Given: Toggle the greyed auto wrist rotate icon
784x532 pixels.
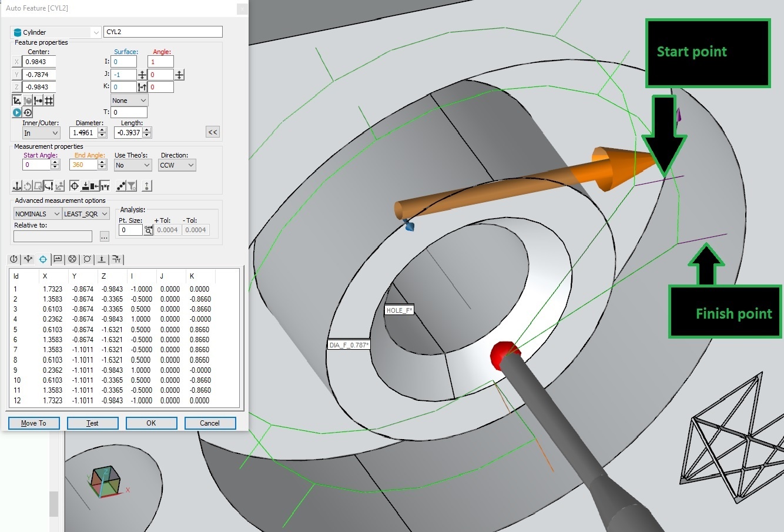Looking at the screenshot, I should coord(28,186).
